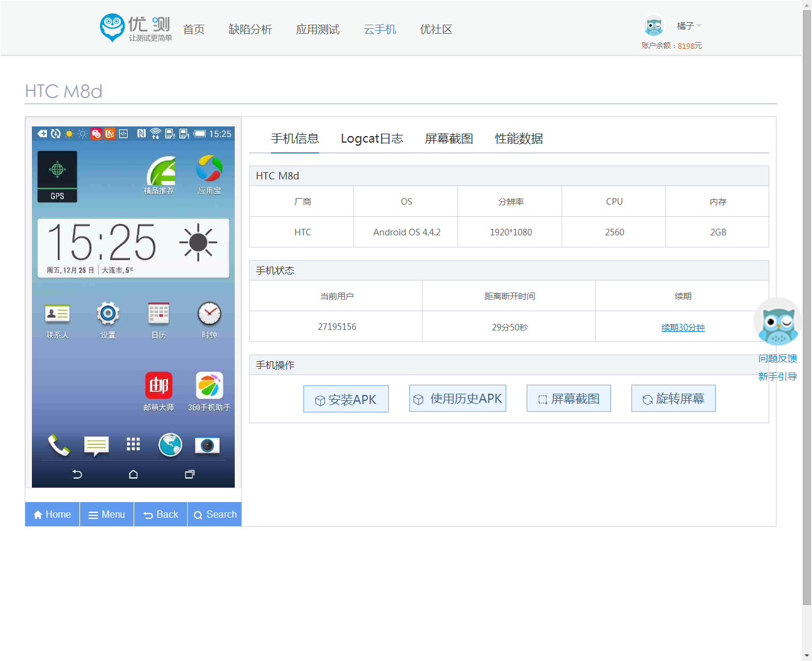Screen dimensions: 812x661
Task: Open the 360手机助手 app icon
Action: [x=209, y=385]
